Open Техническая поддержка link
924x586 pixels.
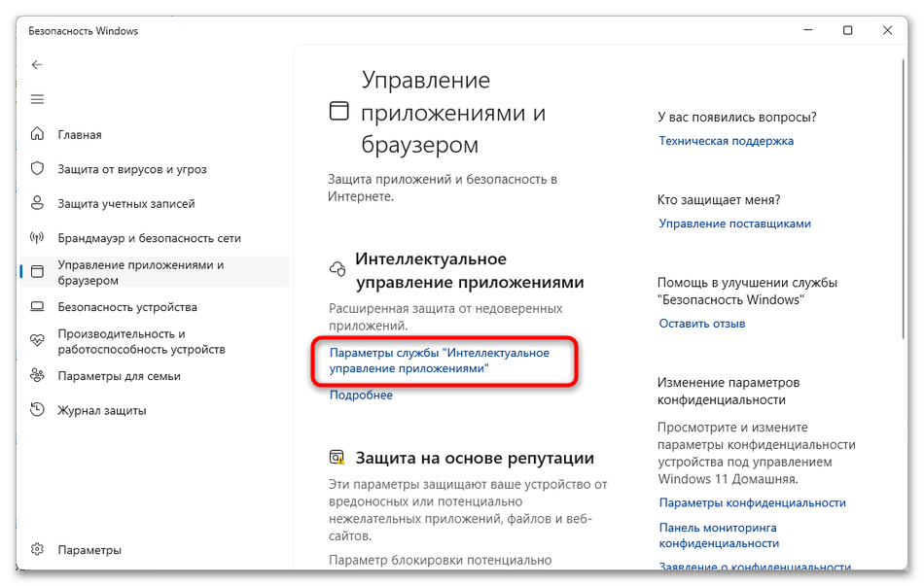tap(726, 141)
